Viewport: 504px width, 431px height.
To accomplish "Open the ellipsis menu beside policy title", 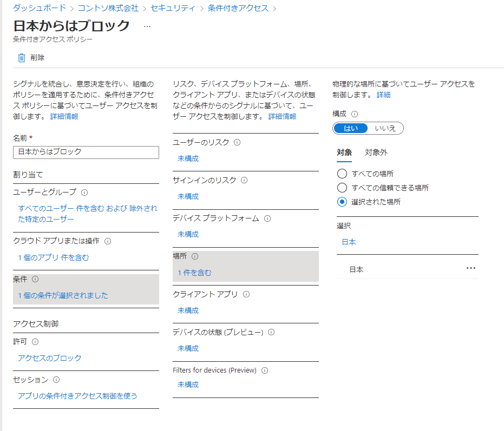I will (147, 26).
